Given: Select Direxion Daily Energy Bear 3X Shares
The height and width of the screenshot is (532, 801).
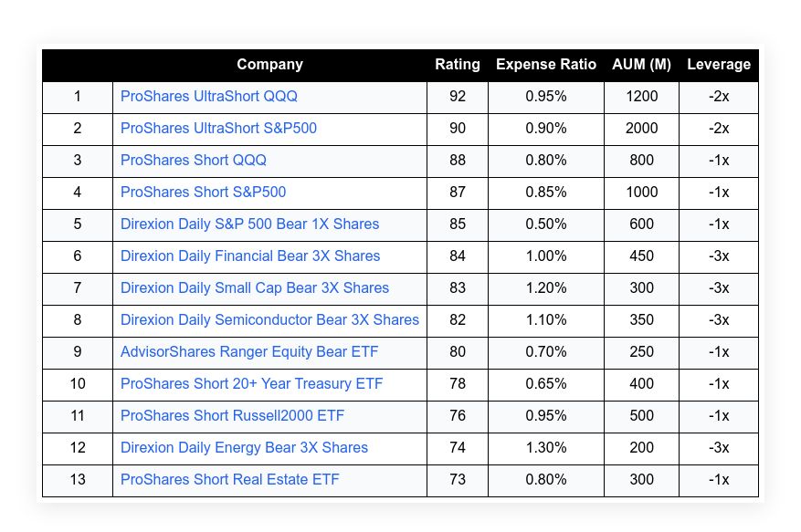Looking at the screenshot, I should 244,448.
